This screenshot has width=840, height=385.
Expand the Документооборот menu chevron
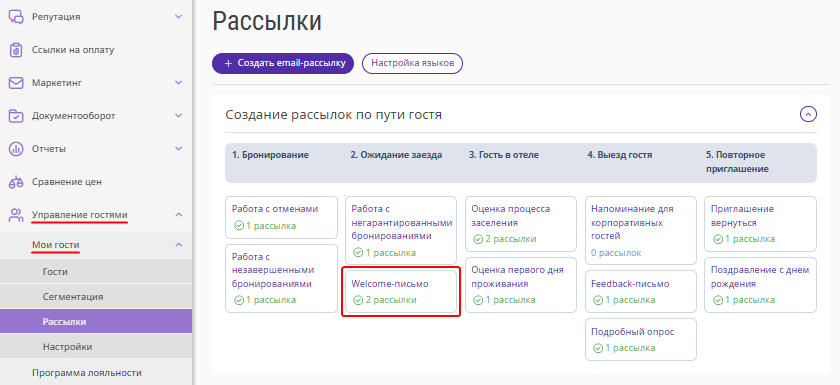(179, 116)
